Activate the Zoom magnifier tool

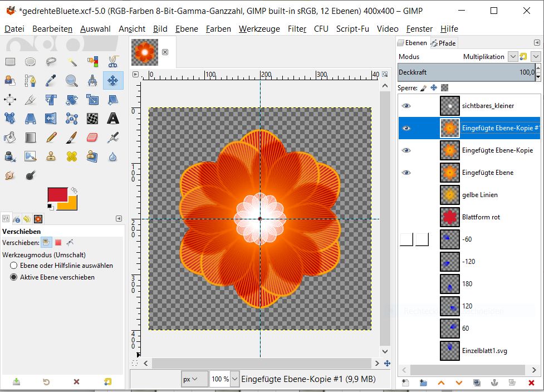(x=72, y=81)
